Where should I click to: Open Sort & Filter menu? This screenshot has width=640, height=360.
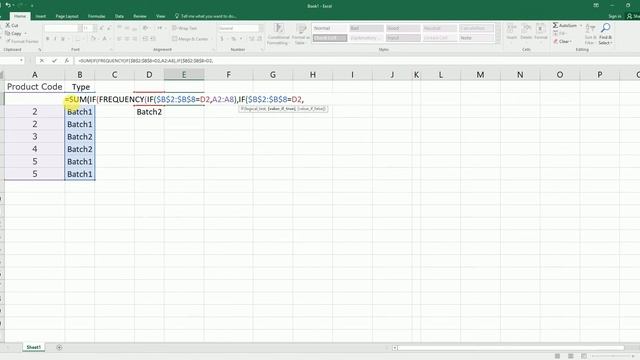(590, 34)
